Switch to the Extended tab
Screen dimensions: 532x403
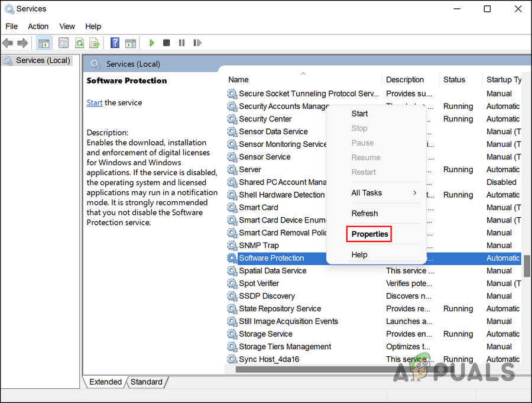coord(105,382)
